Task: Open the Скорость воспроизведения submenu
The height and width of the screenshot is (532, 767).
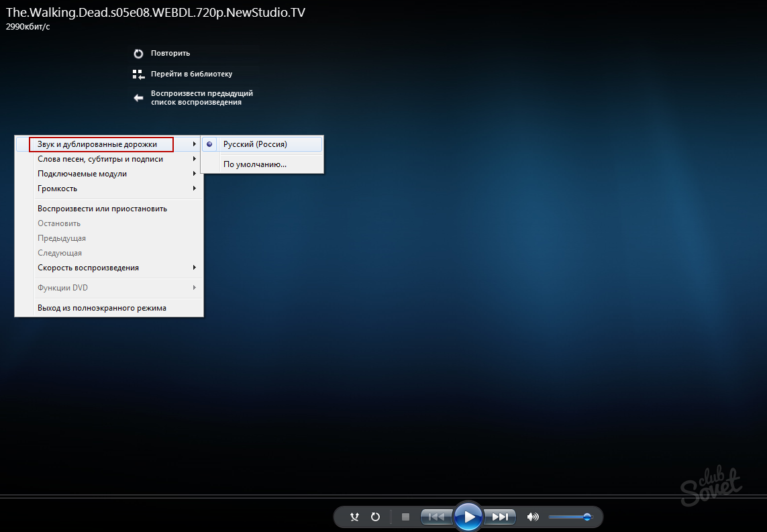Action: (88, 268)
